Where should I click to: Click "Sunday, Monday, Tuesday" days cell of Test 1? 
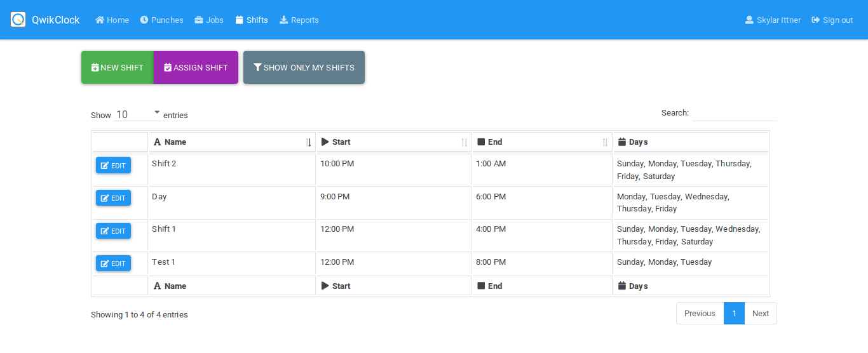[691, 263]
